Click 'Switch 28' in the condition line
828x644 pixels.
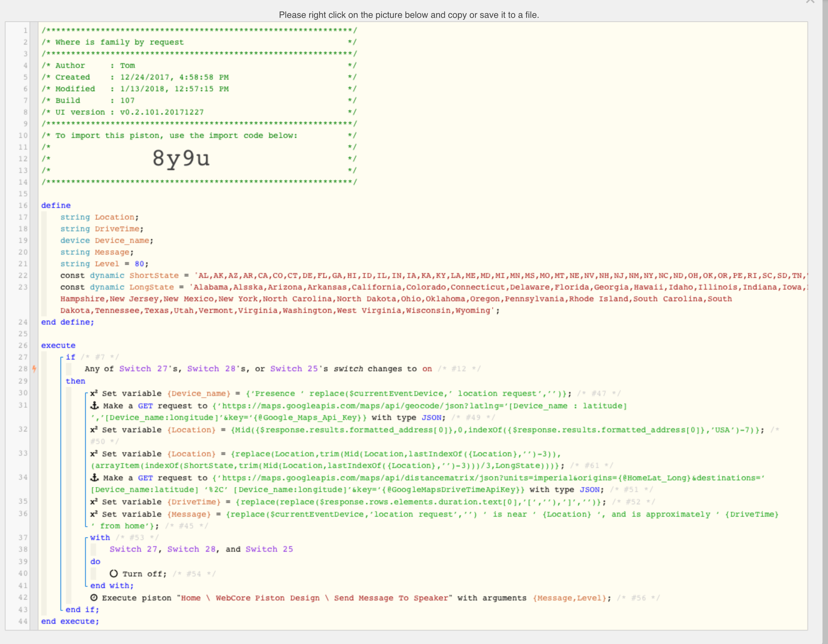point(211,368)
